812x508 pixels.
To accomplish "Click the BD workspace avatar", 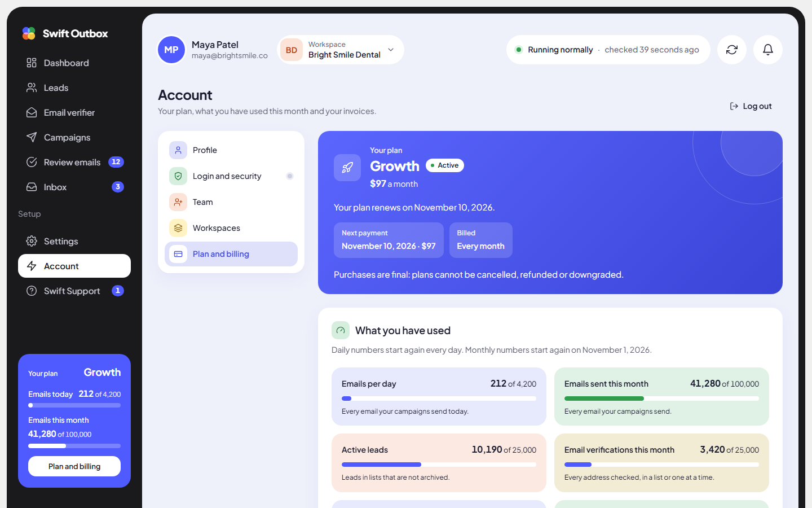I will click(292, 50).
